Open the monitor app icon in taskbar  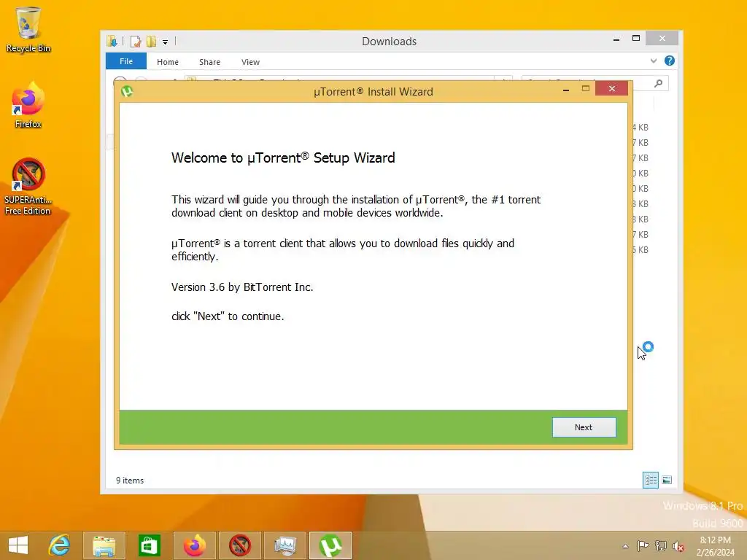285,545
